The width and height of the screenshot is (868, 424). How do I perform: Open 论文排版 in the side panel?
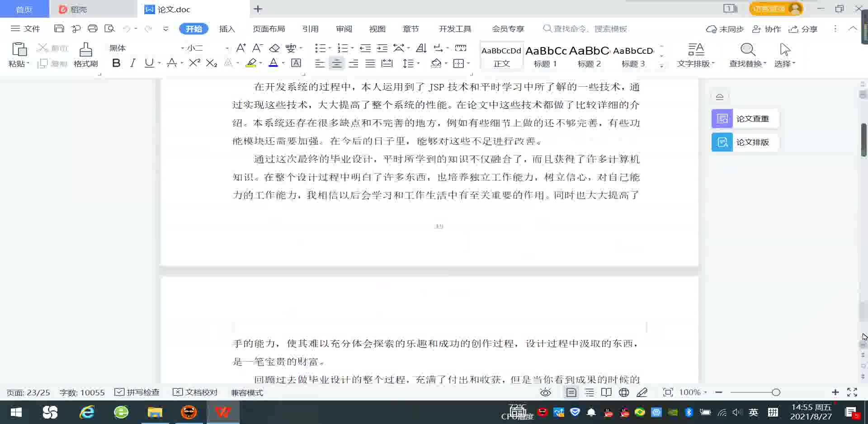(745, 142)
